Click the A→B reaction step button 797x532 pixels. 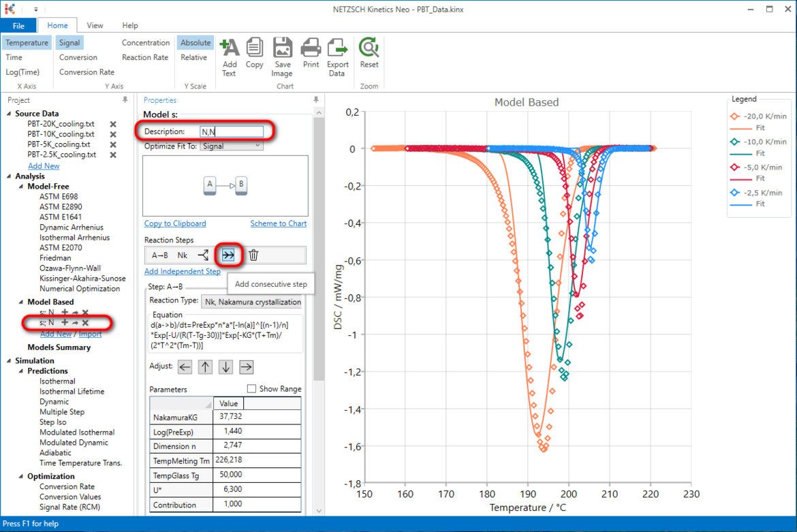click(x=159, y=255)
